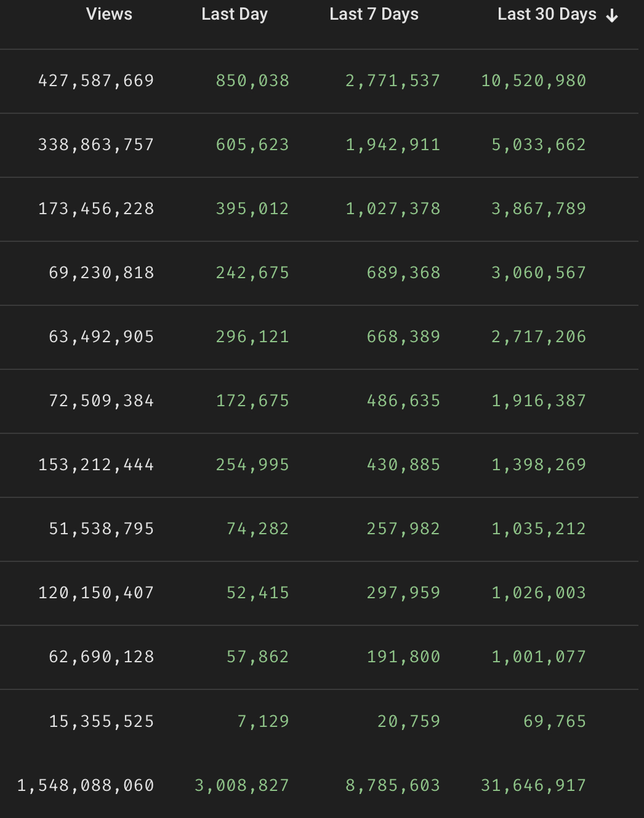Select the 173,456,228 views cell
The width and height of the screenshot is (644, 818).
(96, 209)
